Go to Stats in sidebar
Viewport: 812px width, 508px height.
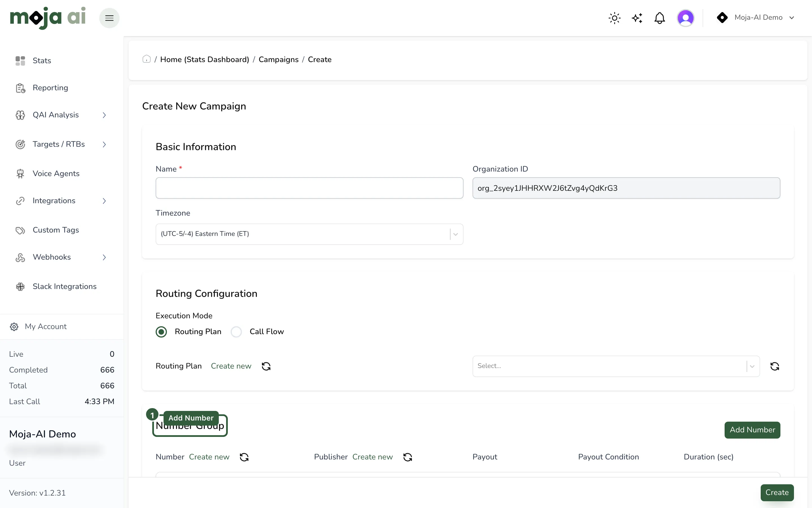(42, 61)
